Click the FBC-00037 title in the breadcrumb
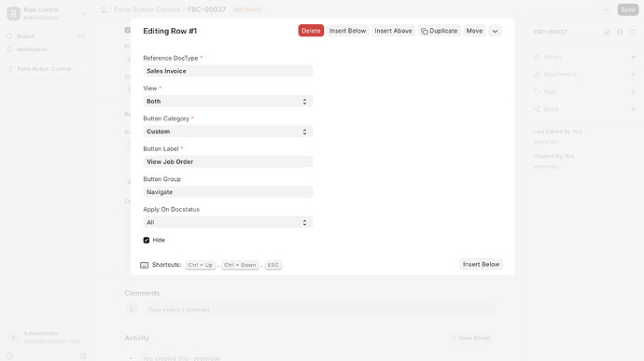The width and height of the screenshot is (644, 361). point(206,9)
